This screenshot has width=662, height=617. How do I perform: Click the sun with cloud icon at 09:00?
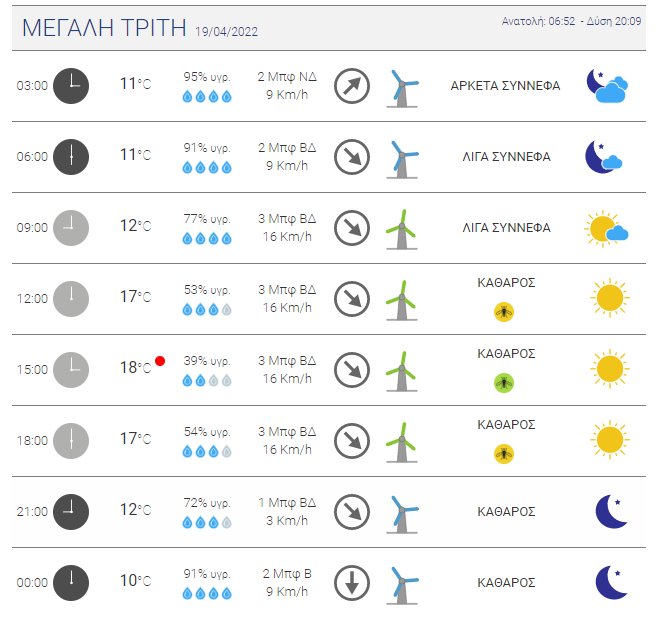(x=606, y=228)
